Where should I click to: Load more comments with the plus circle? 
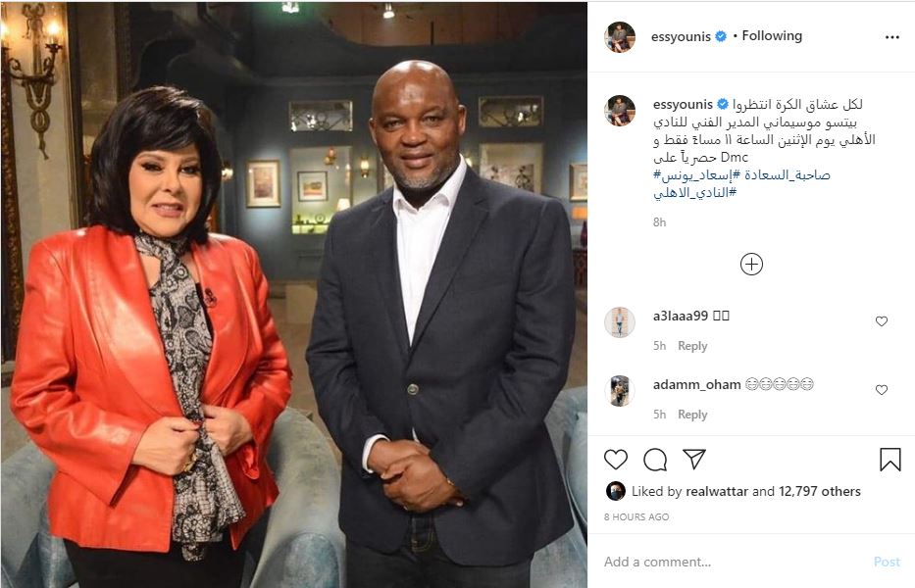[751, 265]
